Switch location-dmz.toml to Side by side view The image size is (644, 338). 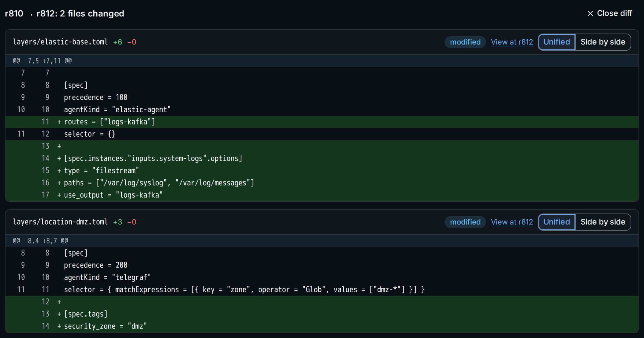[x=603, y=222]
